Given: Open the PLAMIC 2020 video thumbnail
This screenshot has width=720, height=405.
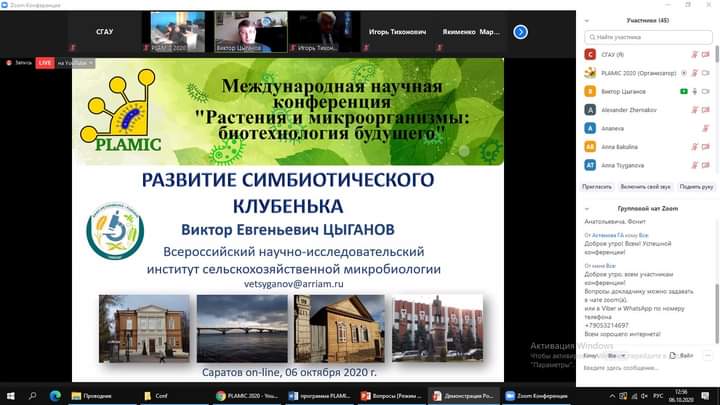Looking at the screenshot, I should click(178, 32).
